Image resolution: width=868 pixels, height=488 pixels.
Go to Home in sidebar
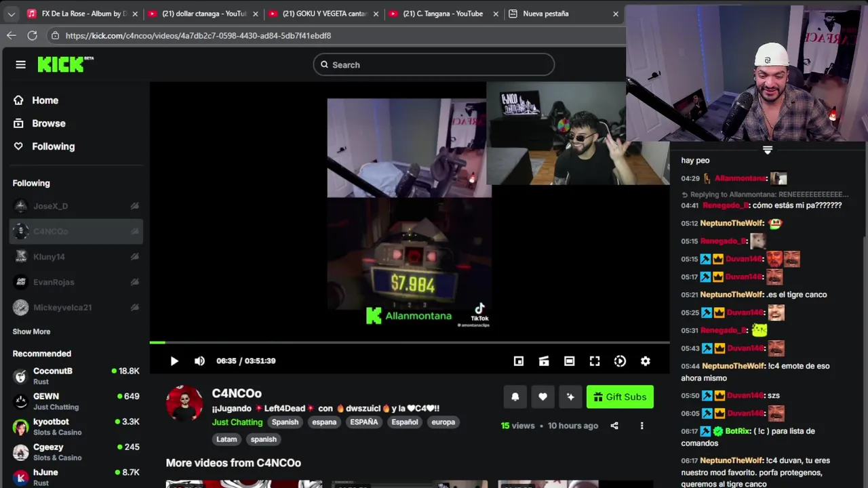(x=36, y=100)
